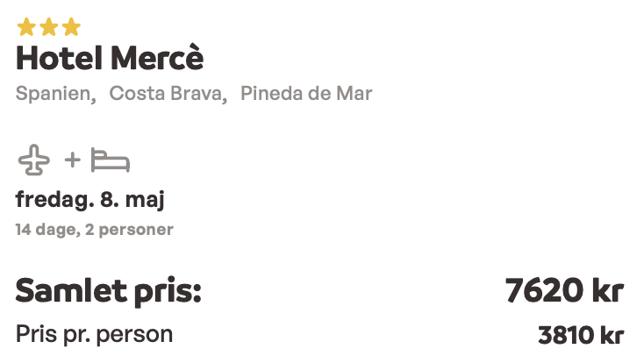Select the Spanien country link
The width and height of the screenshot is (644, 363).
click(x=56, y=94)
